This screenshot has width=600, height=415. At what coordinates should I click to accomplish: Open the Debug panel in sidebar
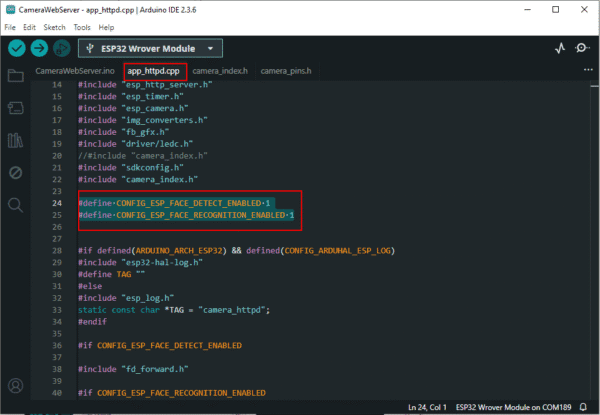point(15,172)
